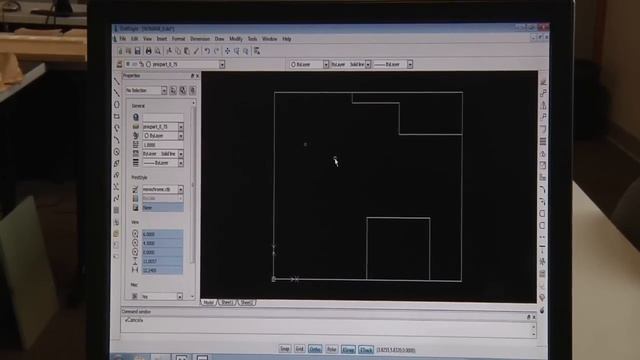This screenshot has width=640, height=360.
Task: Open the Tools menu
Action: (252, 39)
